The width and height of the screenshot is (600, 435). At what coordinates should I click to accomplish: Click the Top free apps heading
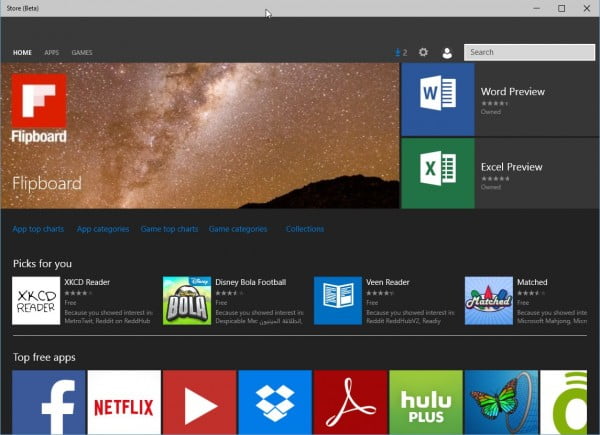click(x=44, y=357)
